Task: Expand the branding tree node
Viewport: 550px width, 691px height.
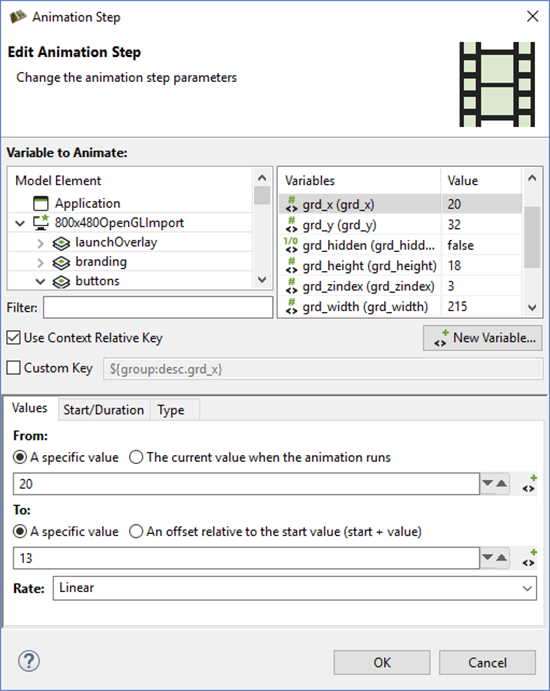Action: pos(41,263)
